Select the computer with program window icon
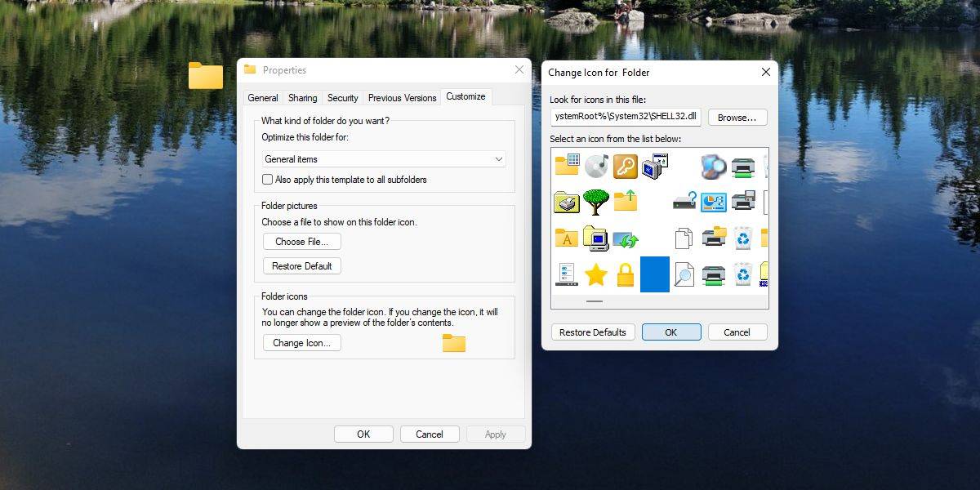The width and height of the screenshot is (980, 490). pyautogui.click(x=655, y=166)
